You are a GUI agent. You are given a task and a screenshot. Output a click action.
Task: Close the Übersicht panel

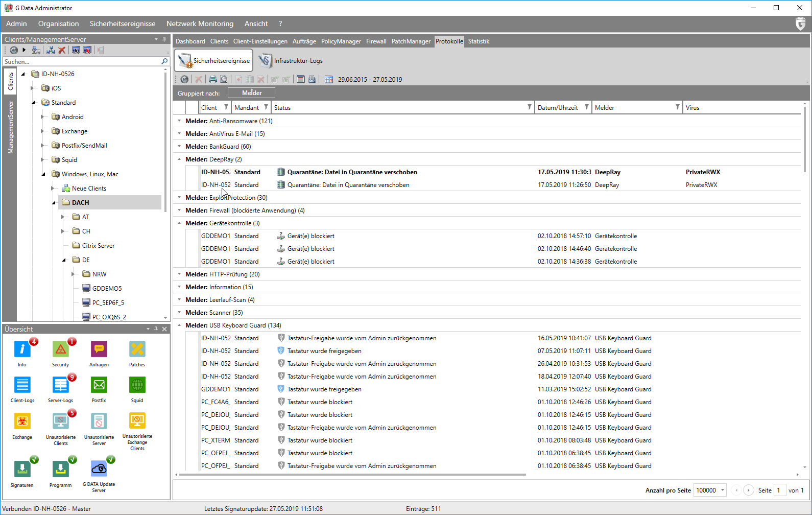(x=164, y=329)
